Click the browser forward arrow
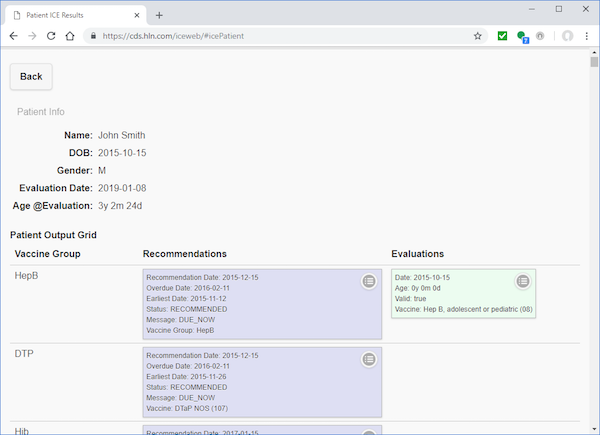This screenshot has height=435, width=600. 33,36
